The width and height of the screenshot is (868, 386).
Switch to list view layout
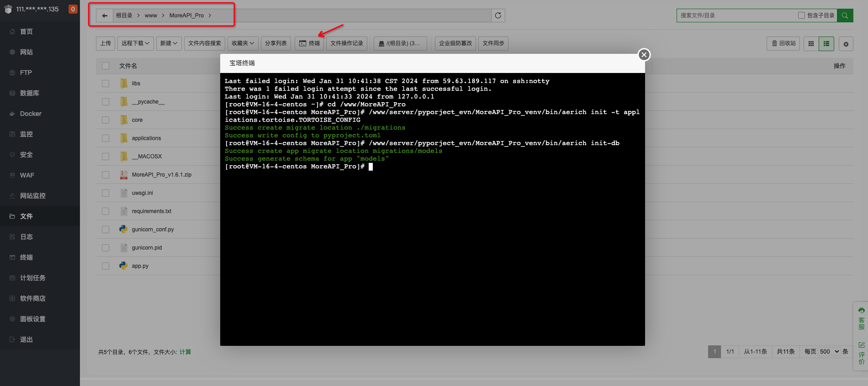(x=826, y=44)
